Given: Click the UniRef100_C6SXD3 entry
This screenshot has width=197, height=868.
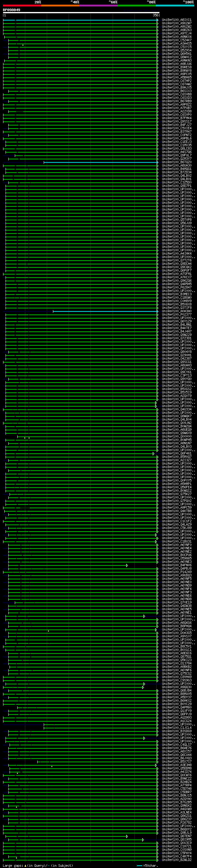Looking at the screenshot, I should pyautogui.click(x=176, y=98).
